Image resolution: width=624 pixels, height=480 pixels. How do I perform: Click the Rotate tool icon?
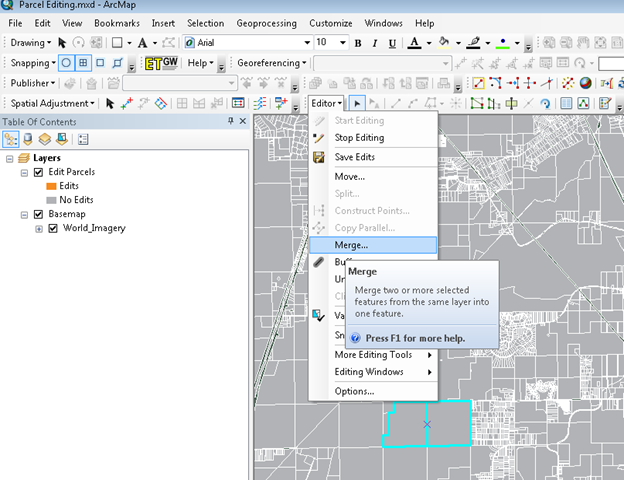(x=545, y=103)
